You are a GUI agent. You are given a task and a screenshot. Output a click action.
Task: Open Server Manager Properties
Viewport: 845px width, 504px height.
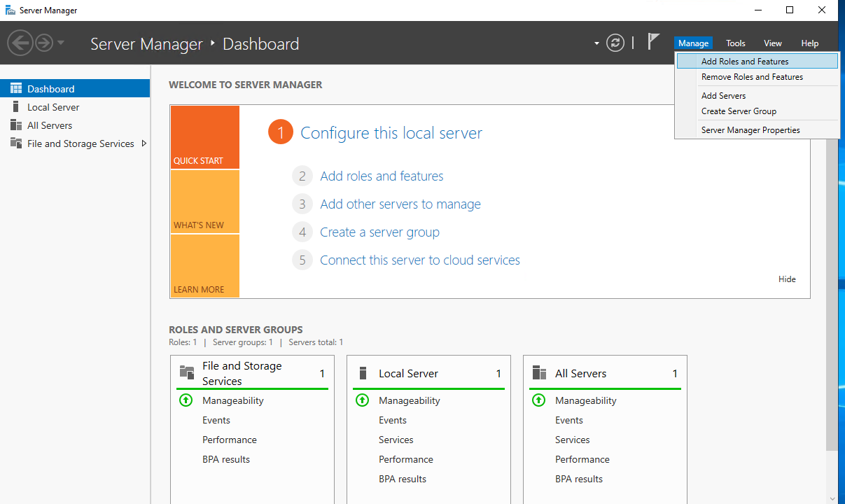(757, 130)
